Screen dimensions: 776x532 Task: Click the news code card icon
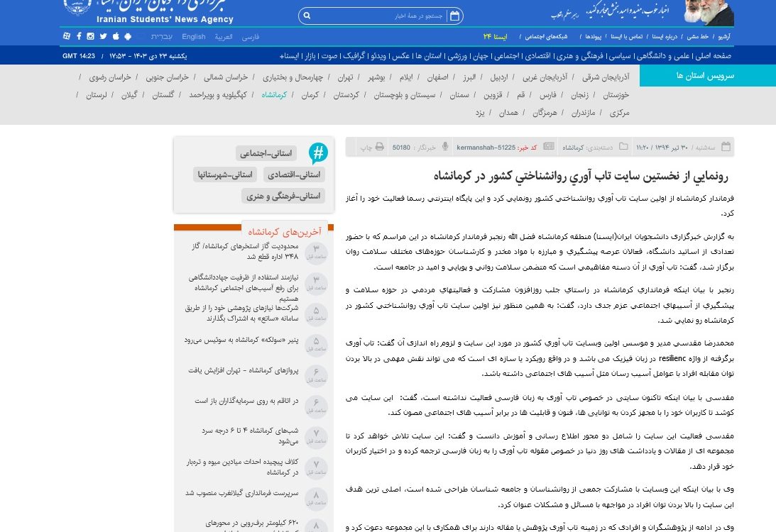point(548,147)
